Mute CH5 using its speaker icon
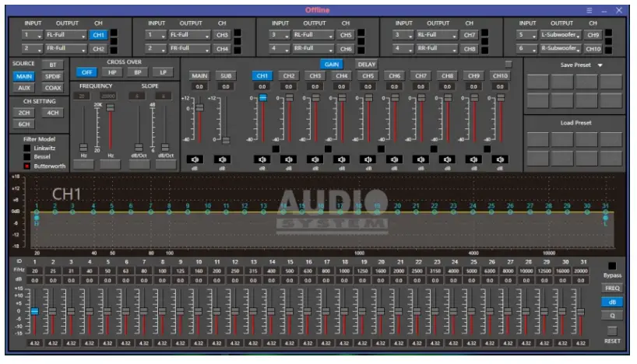Image resolution: width=637 pixels, height=364 pixels. click(x=368, y=159)
